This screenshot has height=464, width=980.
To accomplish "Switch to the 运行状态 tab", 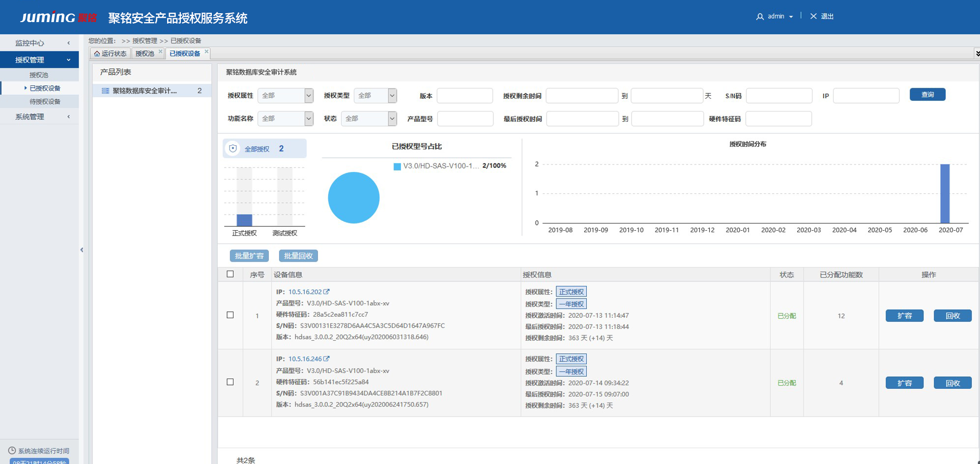I will [111, 54].
